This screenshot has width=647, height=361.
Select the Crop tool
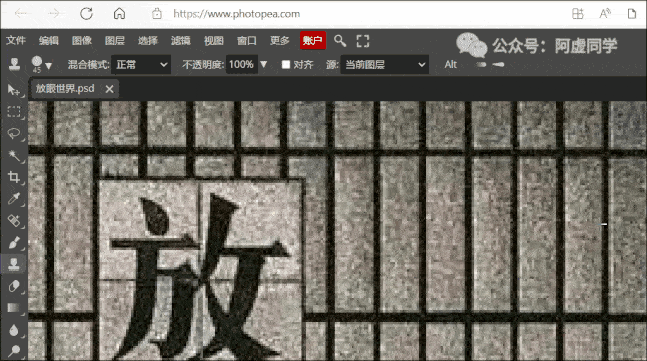coord(14,177)
